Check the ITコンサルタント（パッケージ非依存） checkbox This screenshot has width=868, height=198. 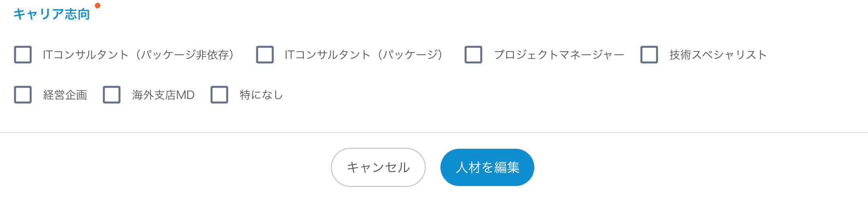(23, 54)
